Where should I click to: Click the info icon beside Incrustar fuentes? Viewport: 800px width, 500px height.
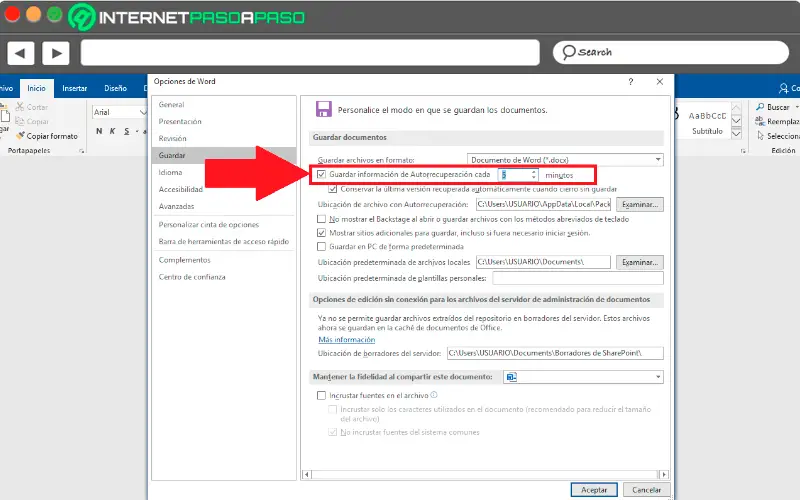coord(434,395)
